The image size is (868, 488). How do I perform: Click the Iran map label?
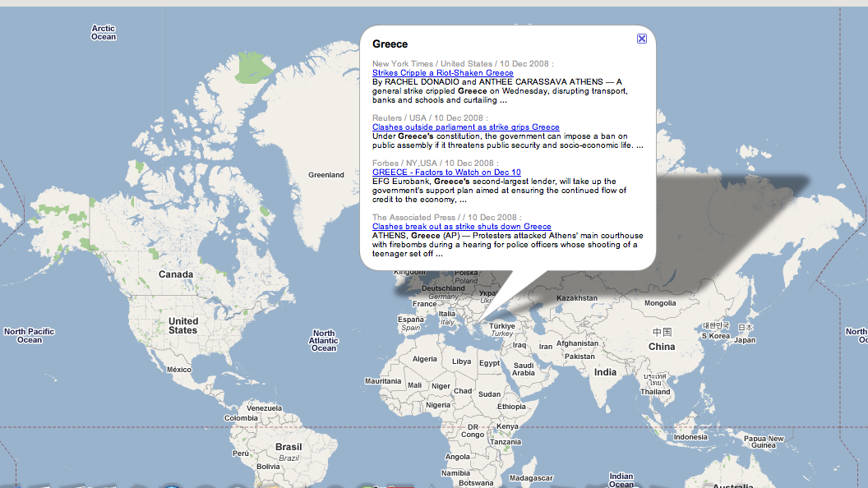546,347
